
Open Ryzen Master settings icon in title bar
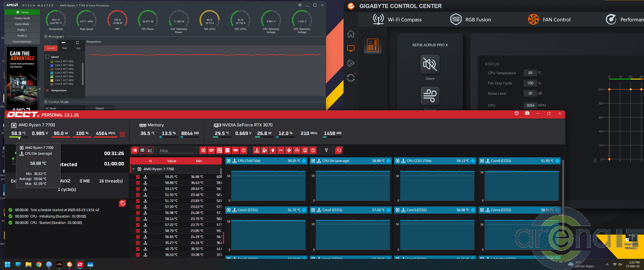(x=300, y=5)
